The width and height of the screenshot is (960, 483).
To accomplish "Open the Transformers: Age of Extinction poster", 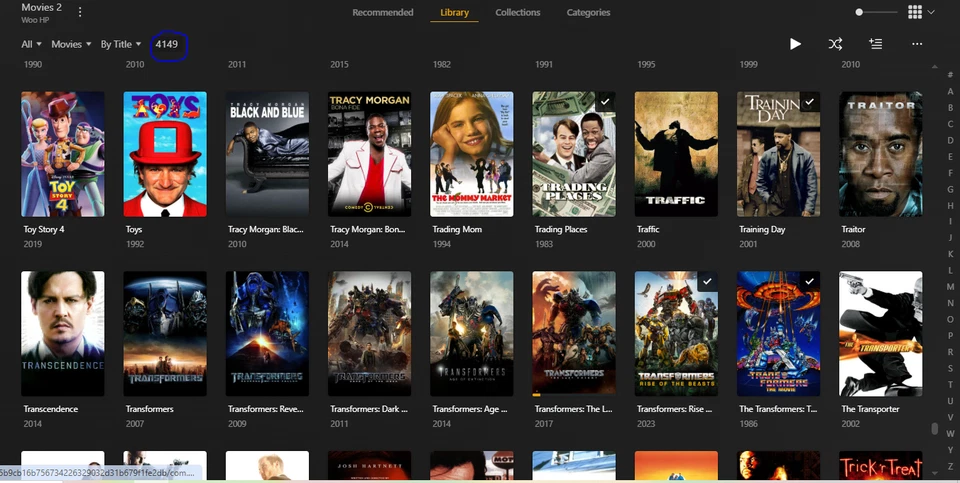I will (471, 334).
